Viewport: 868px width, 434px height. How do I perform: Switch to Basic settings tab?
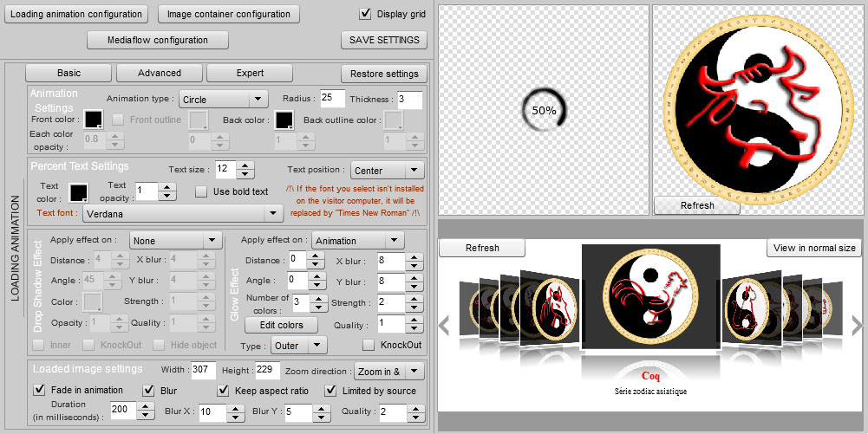tap(69, 73)
